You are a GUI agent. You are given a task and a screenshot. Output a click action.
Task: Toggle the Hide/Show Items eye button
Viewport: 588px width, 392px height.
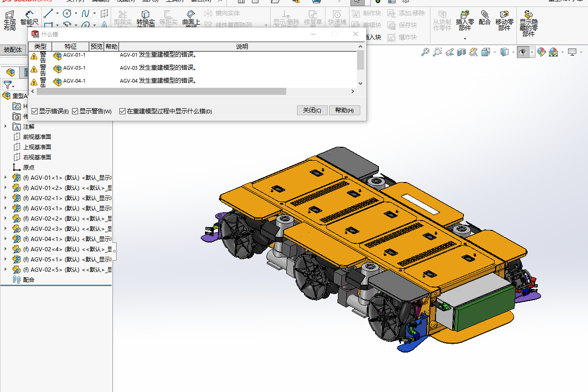click(523, 52)
